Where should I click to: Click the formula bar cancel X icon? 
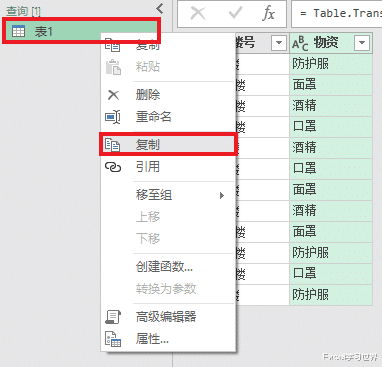point(198,14)
